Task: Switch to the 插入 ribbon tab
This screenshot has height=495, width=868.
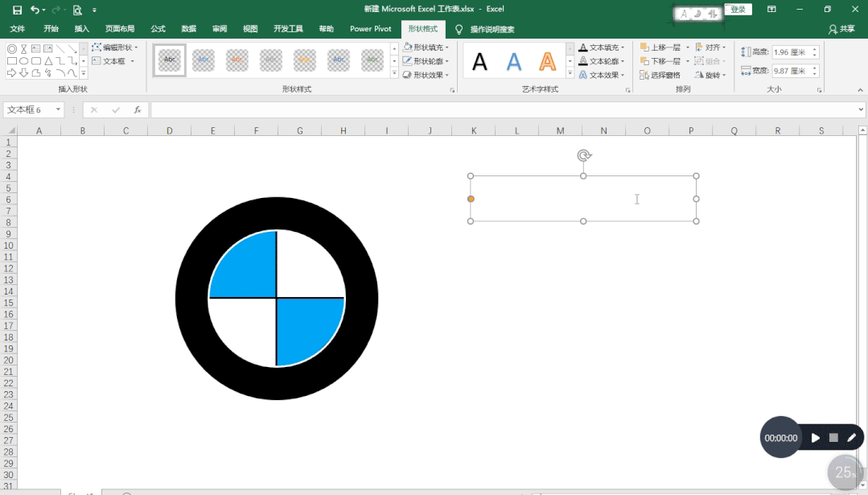Action: pyautogui.click(x=82, y=29)
